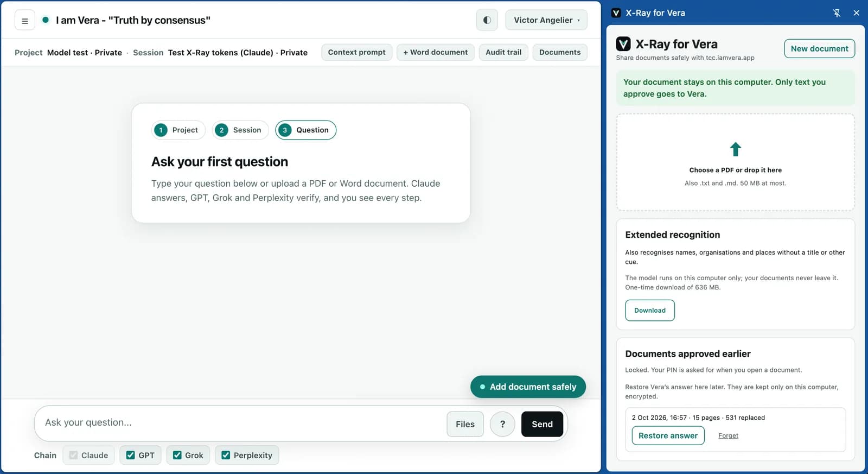
Task: Click the "Extended recognition" heading
Action: tap(673, 235)
